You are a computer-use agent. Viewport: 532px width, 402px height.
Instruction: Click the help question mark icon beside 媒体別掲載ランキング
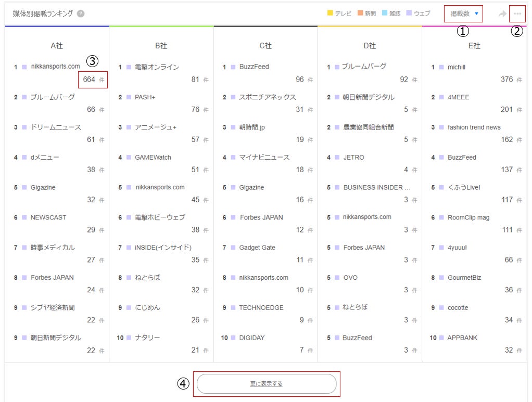81,14
